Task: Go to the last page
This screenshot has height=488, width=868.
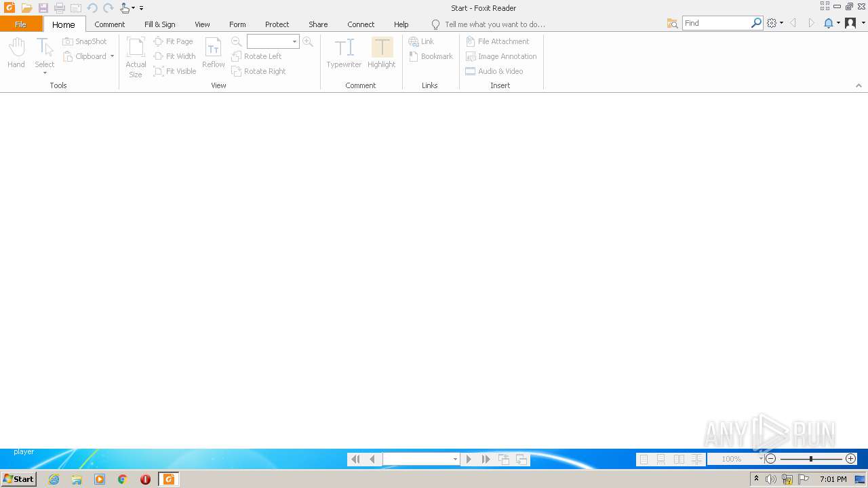Action: 486,459
